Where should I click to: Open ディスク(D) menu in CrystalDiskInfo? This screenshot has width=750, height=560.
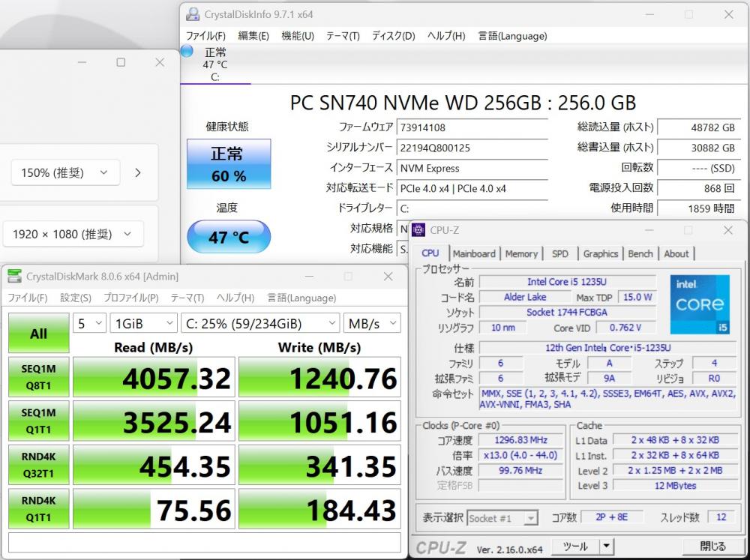tap(393, 36)
